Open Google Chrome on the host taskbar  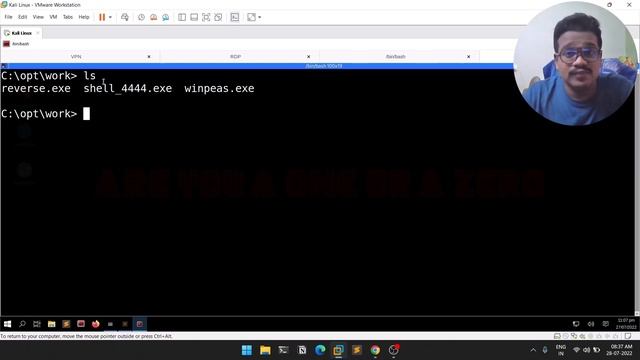[375, 350]
